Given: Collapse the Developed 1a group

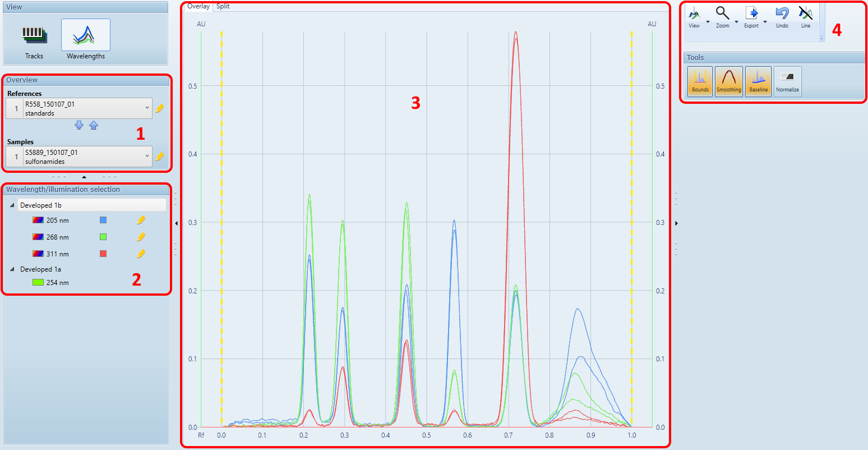Looking at the screenshot, I should pyautogui.click(x=12, y=269).
